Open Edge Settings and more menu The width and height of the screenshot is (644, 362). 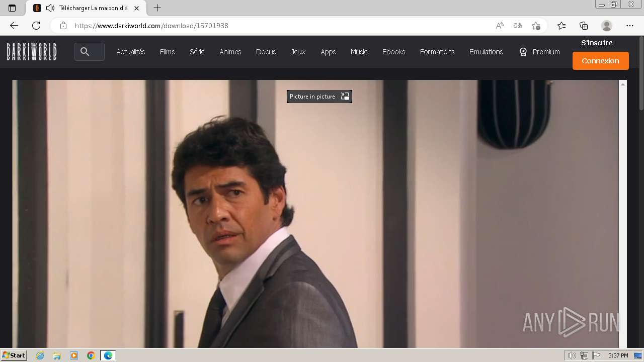630,26
